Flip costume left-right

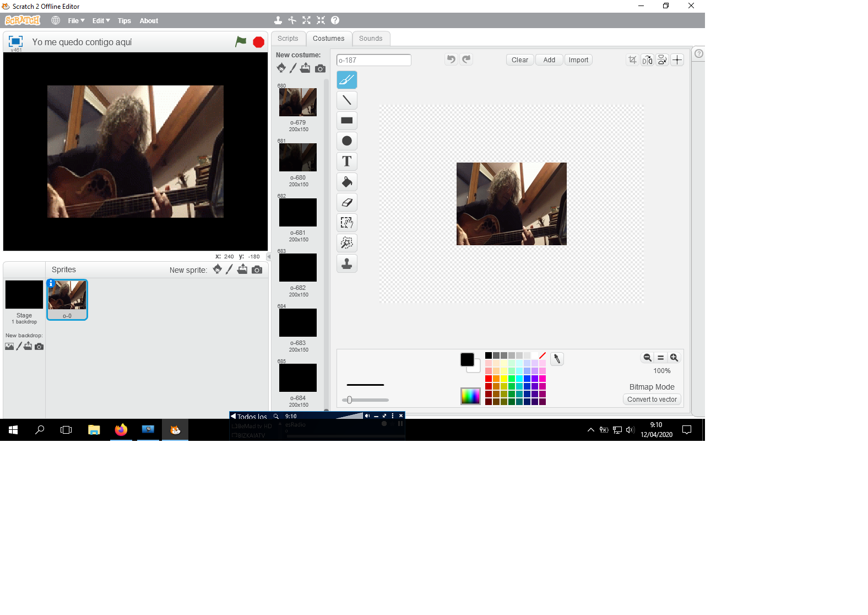[x=647, y=60]
